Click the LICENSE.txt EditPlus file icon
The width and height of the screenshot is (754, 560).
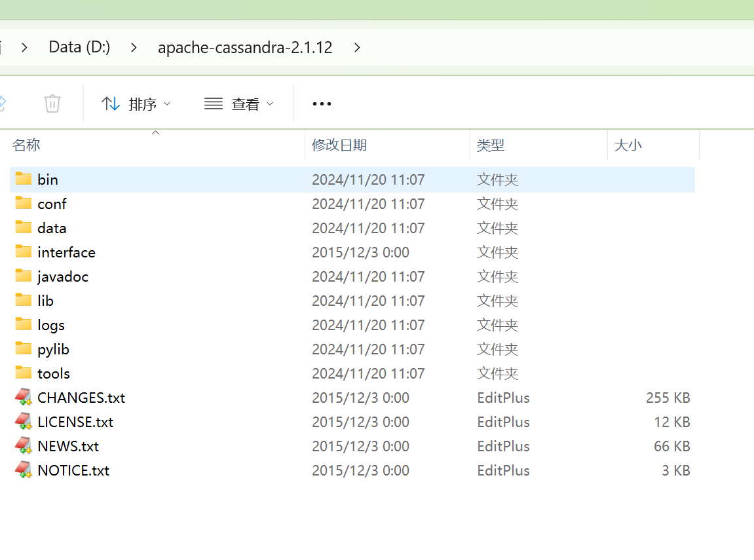23,421
